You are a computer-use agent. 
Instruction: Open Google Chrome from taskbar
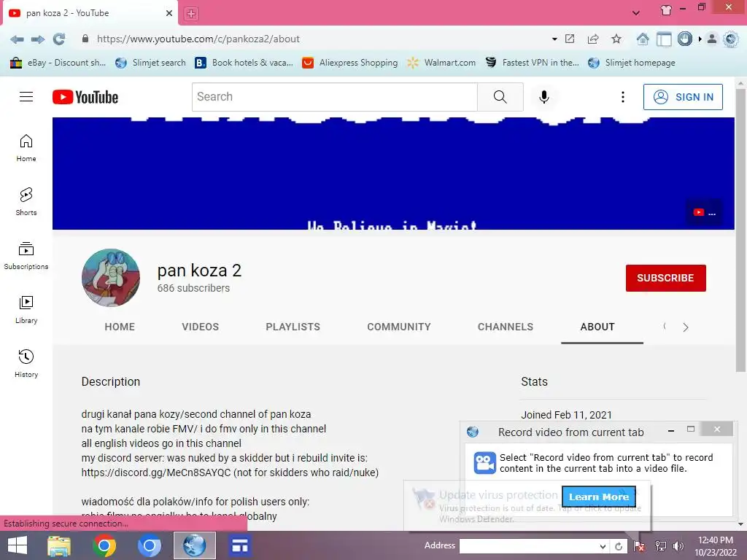pyautogui.click(x=104, y=545)
